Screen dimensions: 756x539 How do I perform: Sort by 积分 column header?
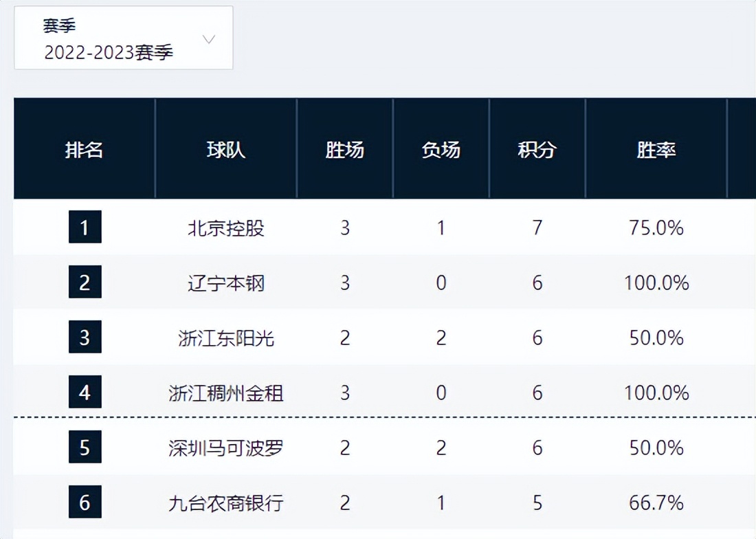pyautogui.click(x=537, y=149)
